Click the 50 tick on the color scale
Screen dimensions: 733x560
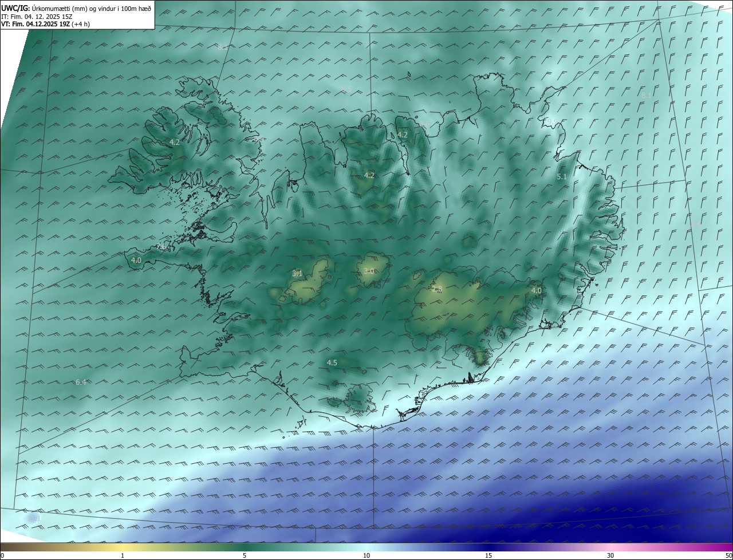[x=728, y=555]
